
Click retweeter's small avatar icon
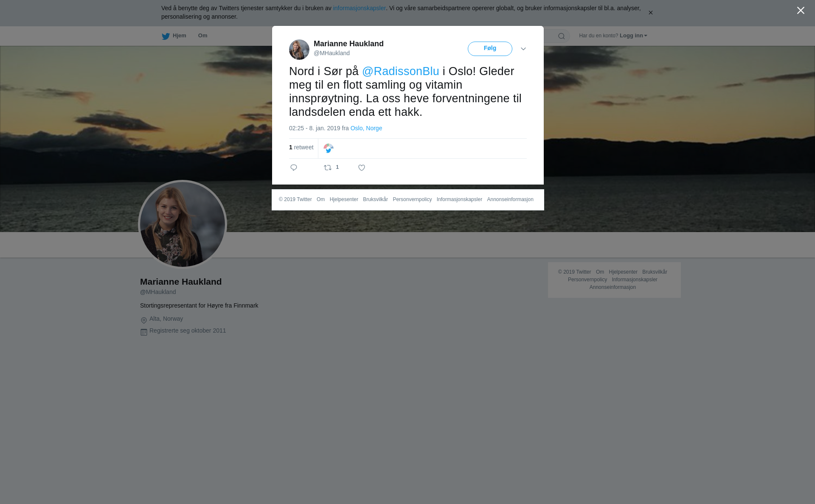pos(329,148)
